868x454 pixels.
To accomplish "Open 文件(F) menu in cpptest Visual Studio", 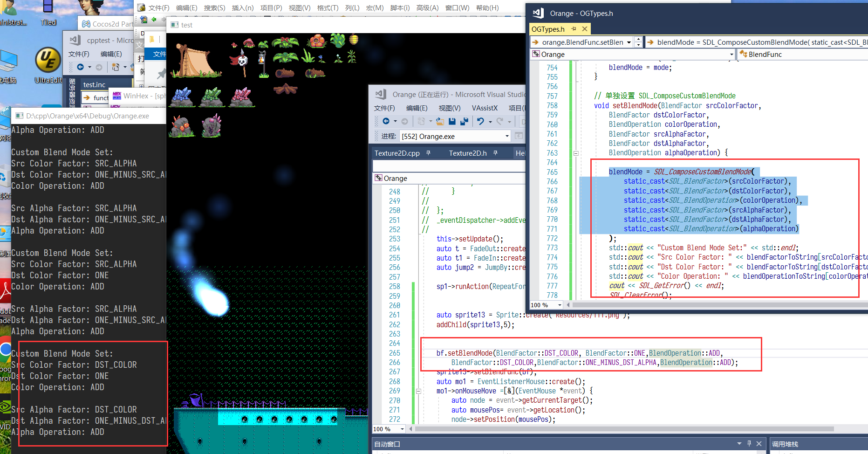I will point(79,54).
